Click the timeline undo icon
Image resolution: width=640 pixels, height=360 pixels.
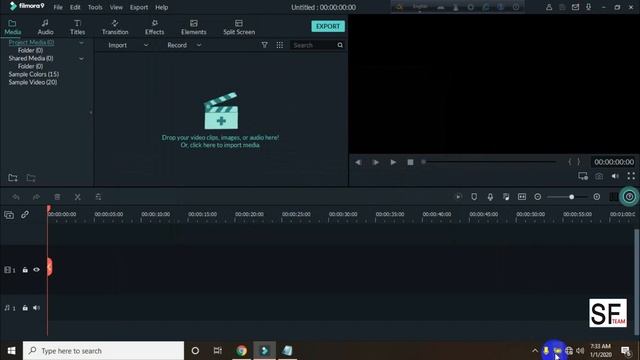point(16,197)
